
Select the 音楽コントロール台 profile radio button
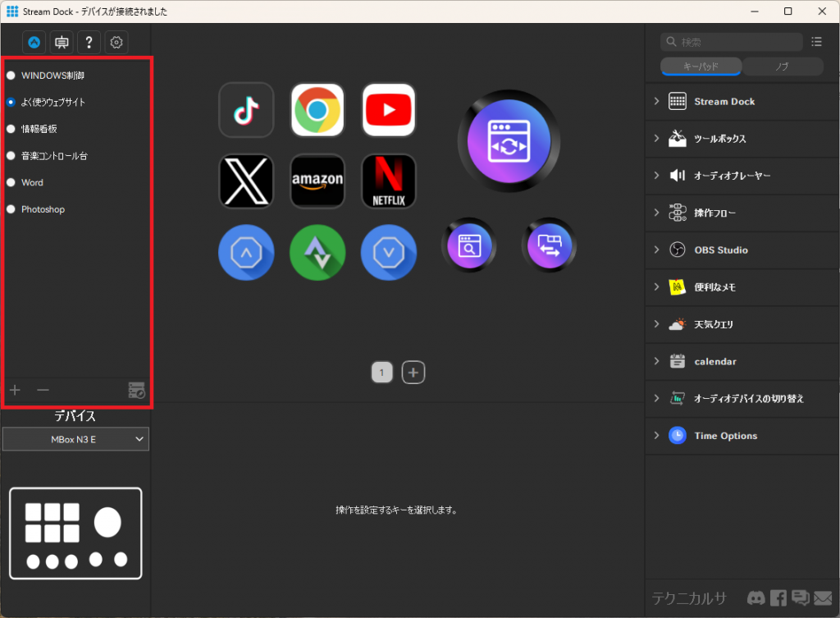[x=11, y=156]
